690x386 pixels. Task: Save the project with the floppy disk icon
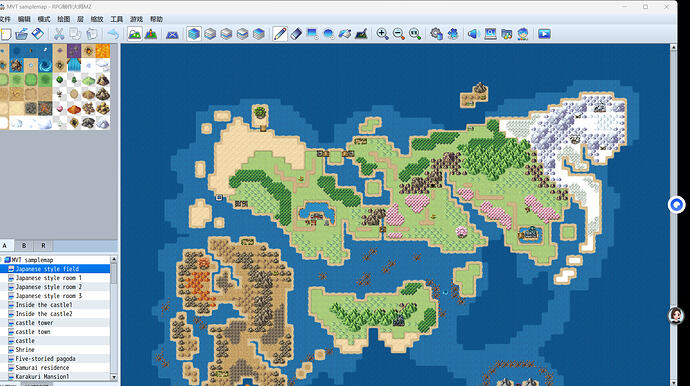point(38,34)
